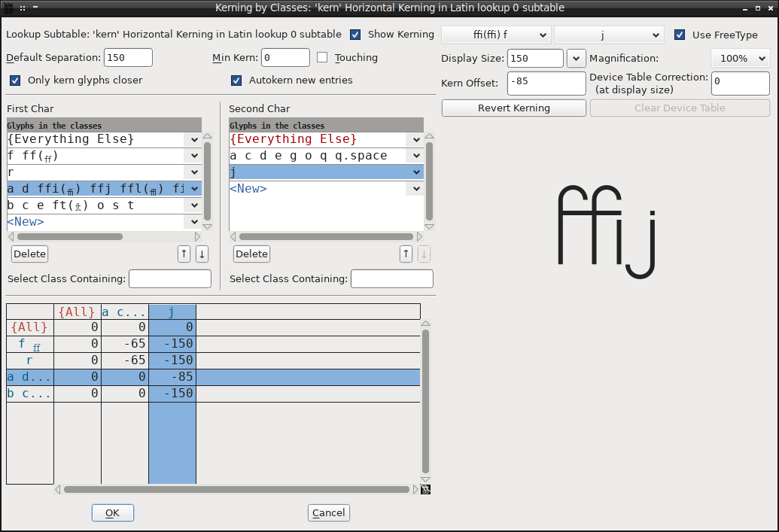This screenshot has height=532, width=779.
Task: Expand the Display Size dropdown arrow
Action: coord(577,58)
